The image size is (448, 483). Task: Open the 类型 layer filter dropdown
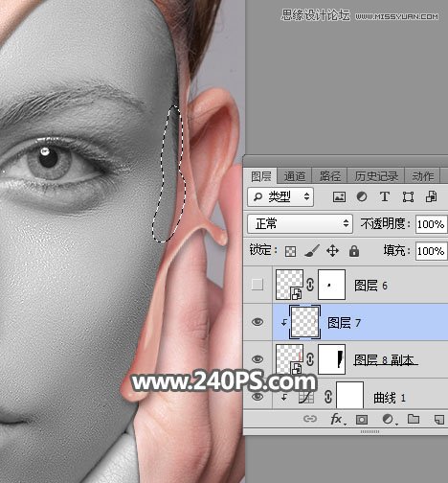280,196
